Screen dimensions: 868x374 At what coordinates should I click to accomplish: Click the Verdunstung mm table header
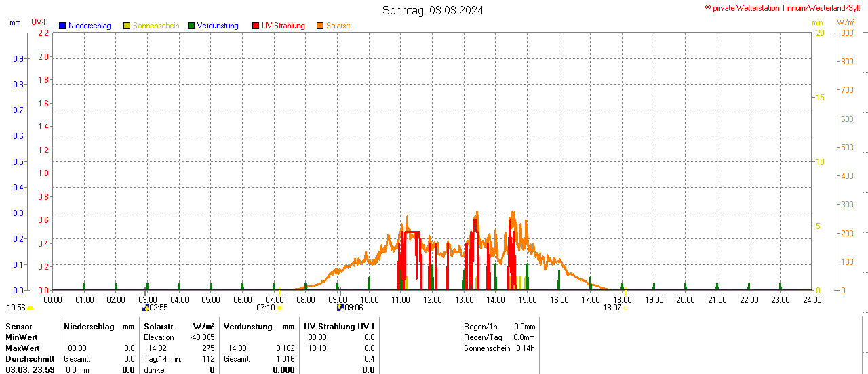259,327
